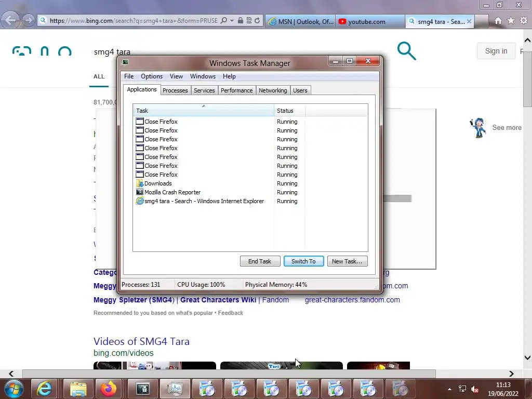This screenshot has width=532, height=399.
Task: Sort by Task column header
Action: pyautogui.click(x=203, y=111)
